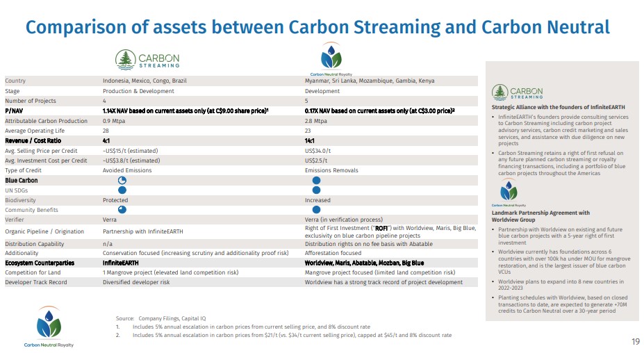Screen dimensions: 644x353
Task: Click the 'Distribution Capability' label
Action: tap(35, 244)
